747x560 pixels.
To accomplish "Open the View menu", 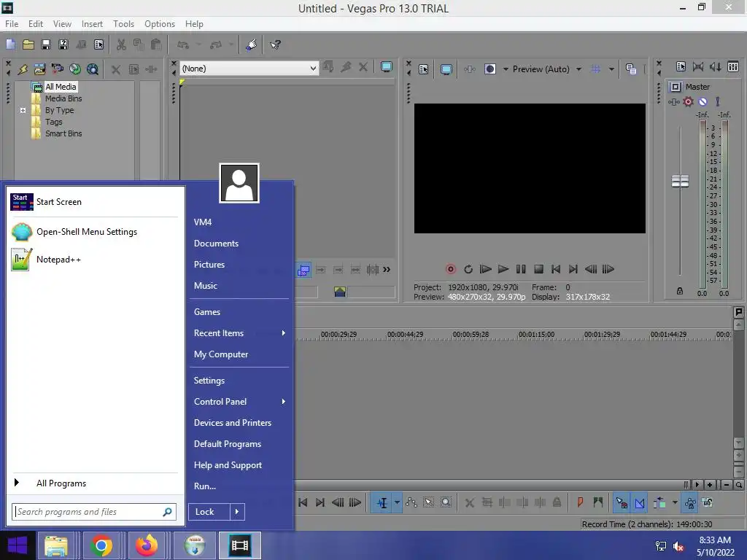I will [x=62, y=24].
